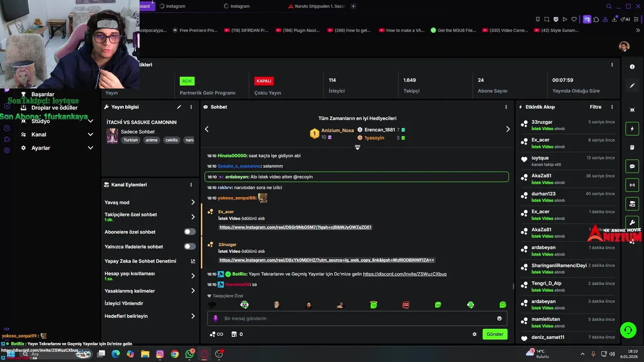This screenshot has width=644, height=362.
Task: Open Kanal Eylemleri three-dot menu
Action: (191, 185)
